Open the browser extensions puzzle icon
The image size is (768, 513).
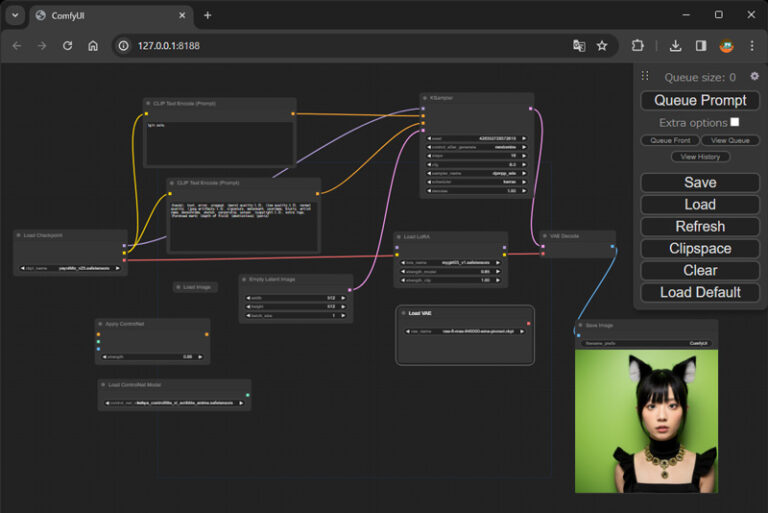tap(638, 46)
